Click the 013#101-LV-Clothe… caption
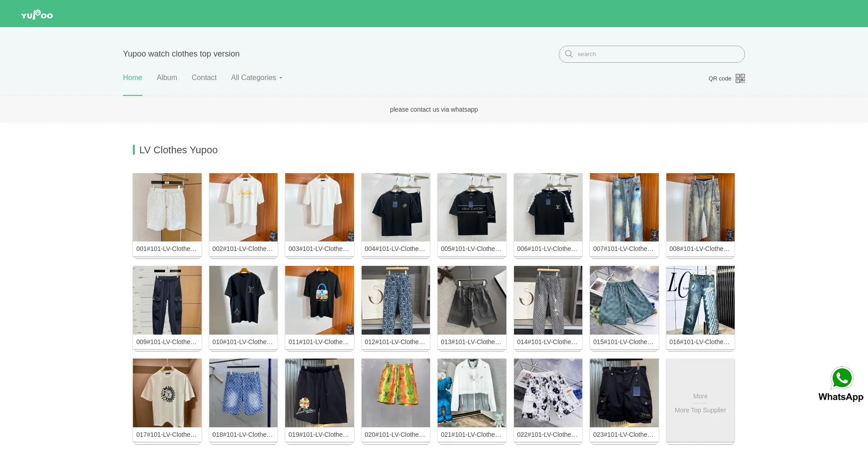Image resolution: width=868 pixels, height=449 pixels. [x=471, y=342]
